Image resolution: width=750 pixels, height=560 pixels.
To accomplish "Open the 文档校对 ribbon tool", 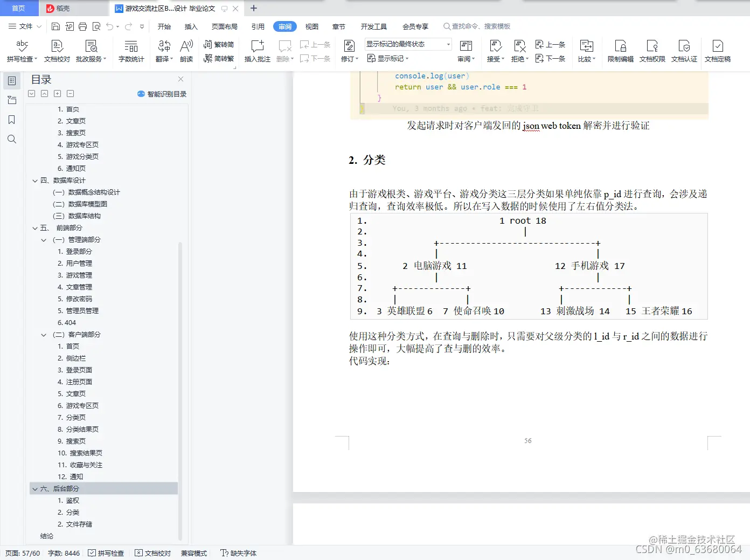I will point(57,51).
